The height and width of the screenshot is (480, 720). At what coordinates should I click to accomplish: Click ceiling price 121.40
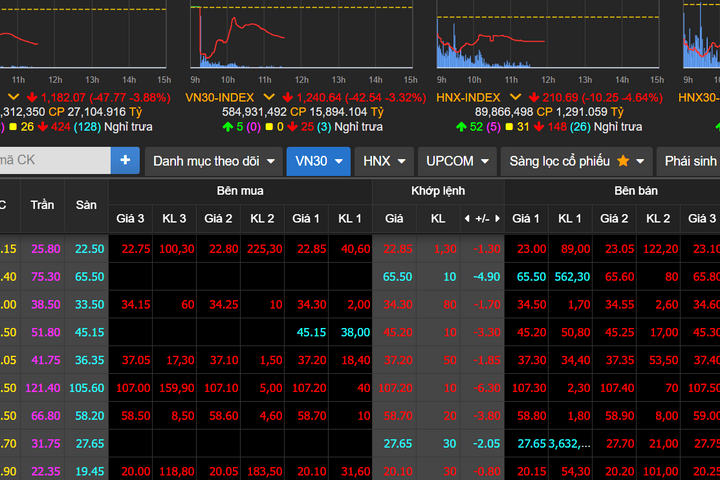point(43,388)
